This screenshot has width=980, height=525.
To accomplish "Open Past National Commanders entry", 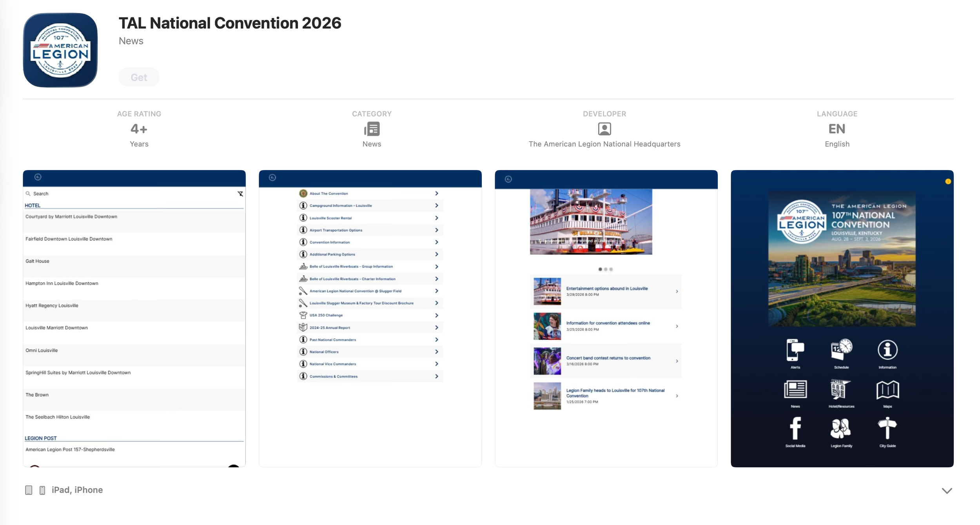I will (x=370, y=340).
